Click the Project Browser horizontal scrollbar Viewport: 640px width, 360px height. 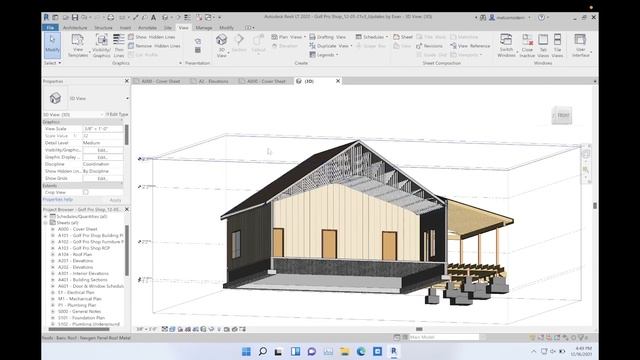(79, 329)
